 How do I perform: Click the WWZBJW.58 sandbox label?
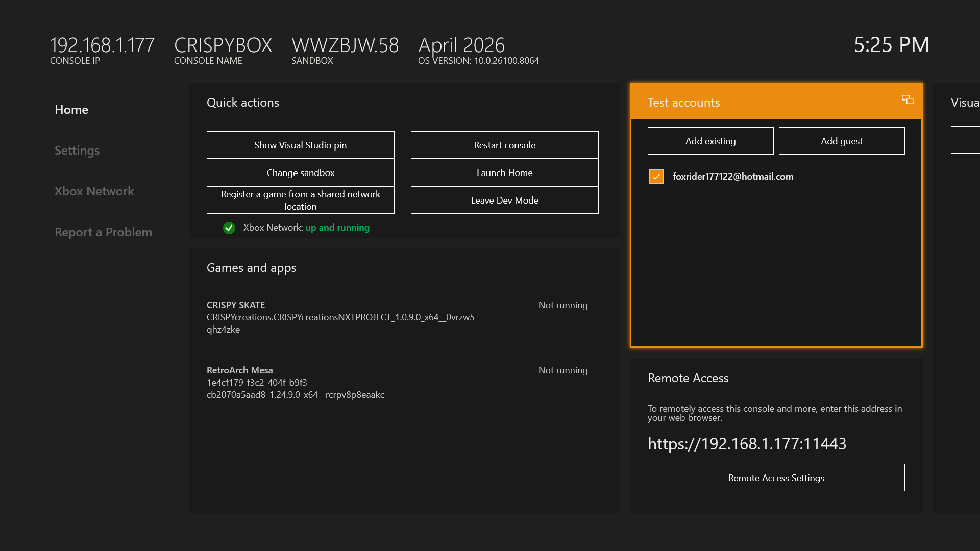[345, 45]
